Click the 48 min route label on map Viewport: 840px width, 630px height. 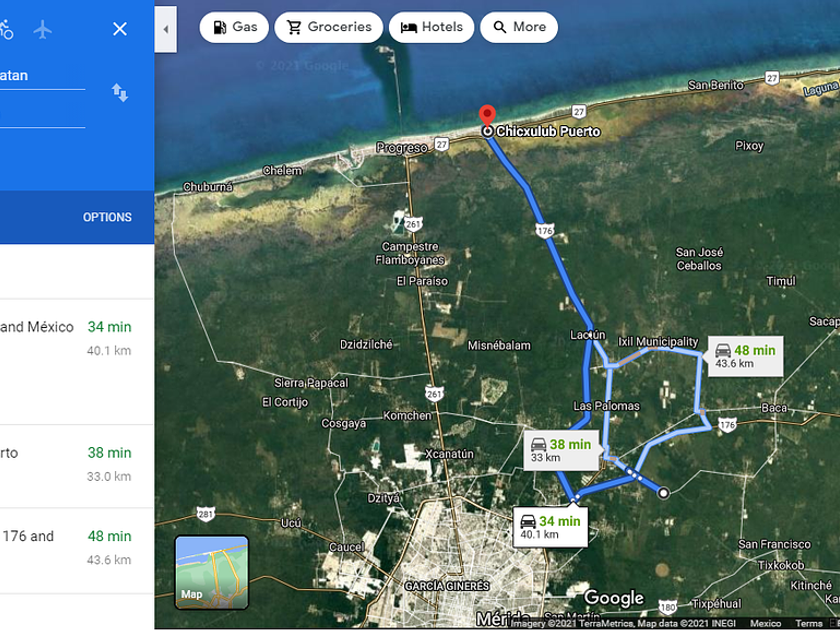[745, 356]
